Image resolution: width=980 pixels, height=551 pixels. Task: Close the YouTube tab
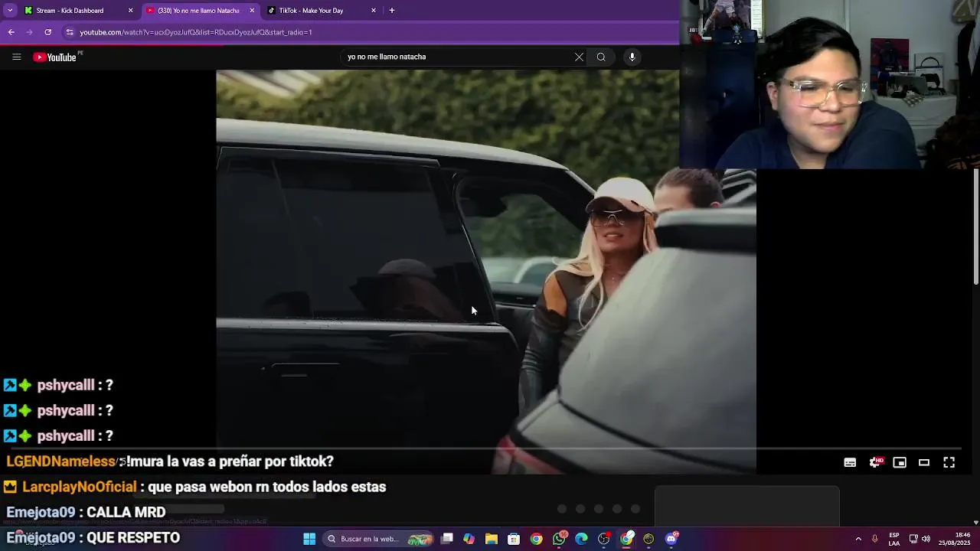(x=252, y=11)
